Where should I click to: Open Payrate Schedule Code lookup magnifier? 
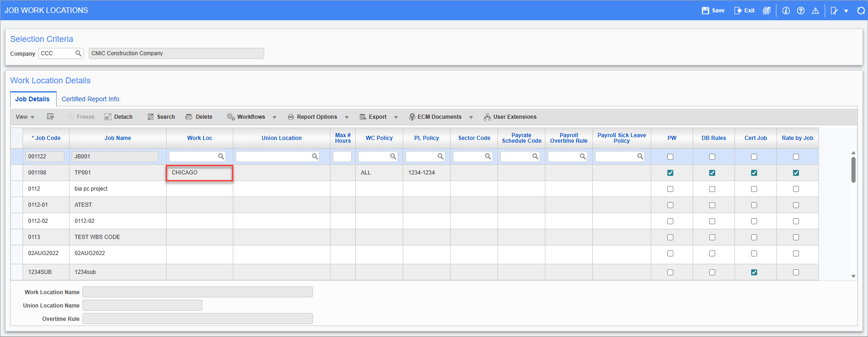pyautogui.click(x=535, y=157)
